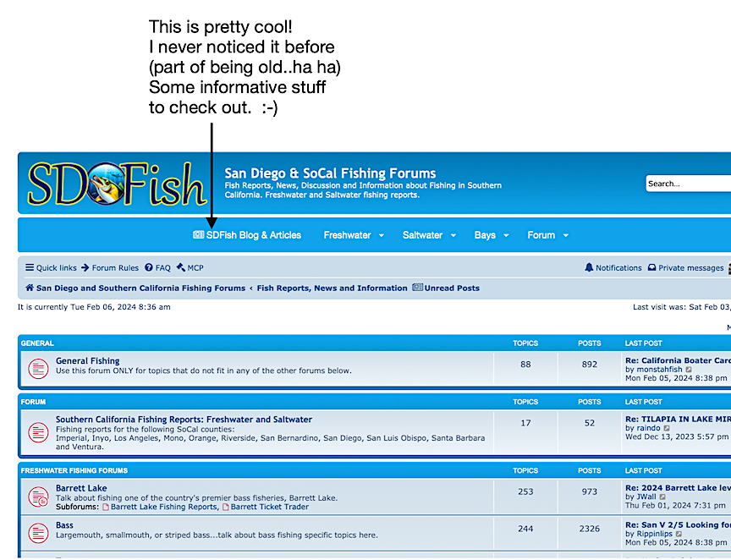
Task: Open Notifications bell
Action: click(613, 268)
